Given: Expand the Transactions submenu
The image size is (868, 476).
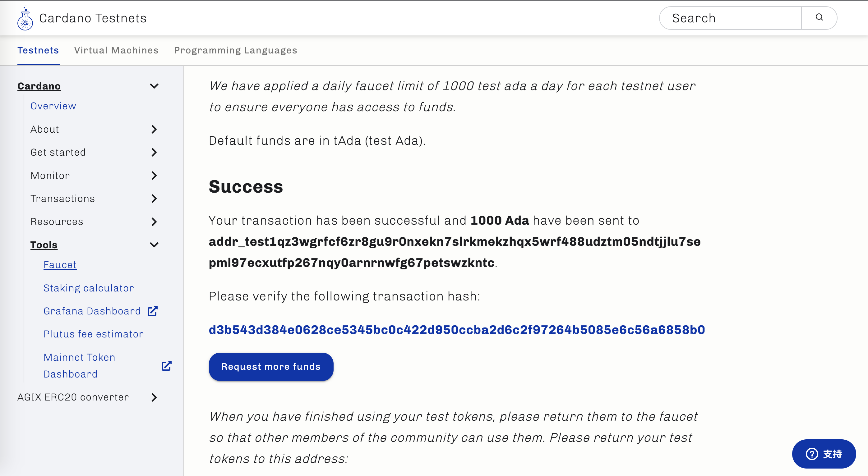Looking at the screenshot, I should (154, 199).
